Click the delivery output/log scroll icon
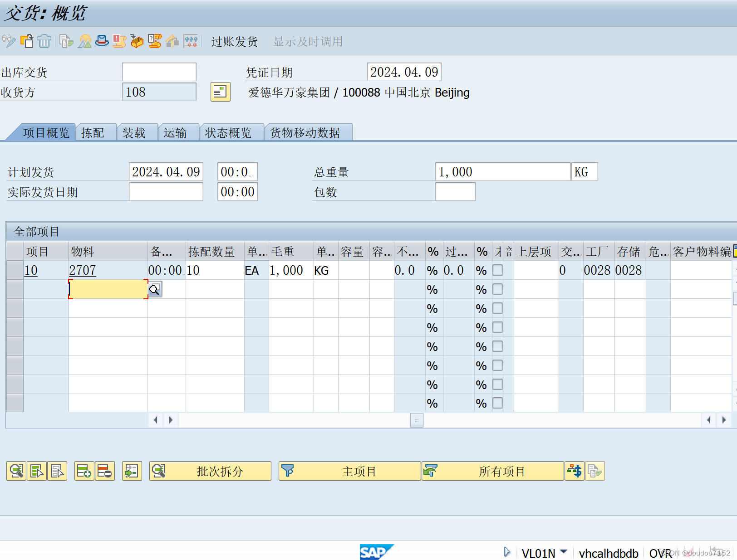Viewport: 737px width, 560px height. tap(119, 41)
